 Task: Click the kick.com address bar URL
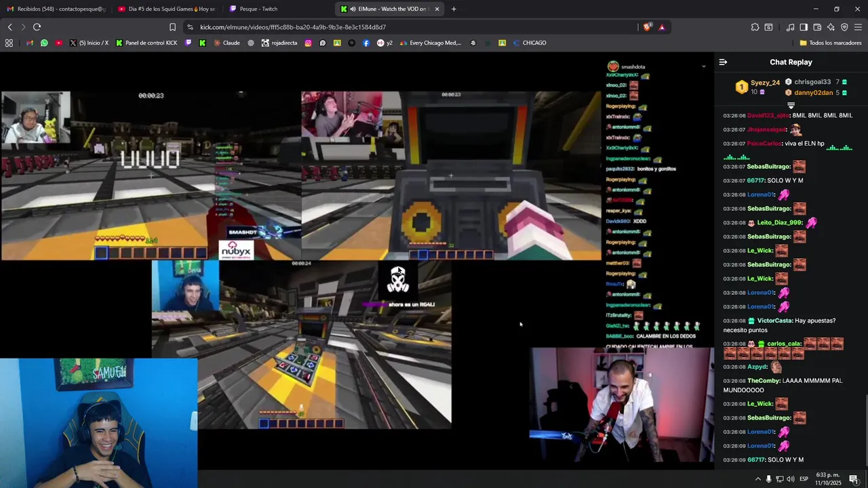(293, 27)
